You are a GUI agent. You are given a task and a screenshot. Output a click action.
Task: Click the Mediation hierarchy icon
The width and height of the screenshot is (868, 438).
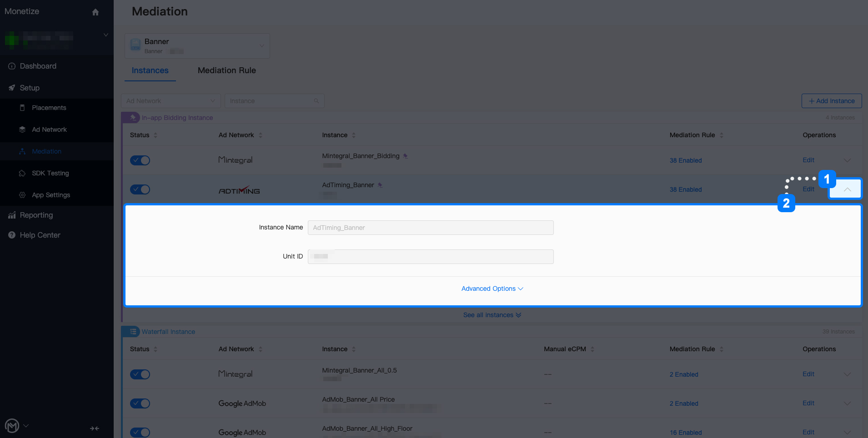22,151
